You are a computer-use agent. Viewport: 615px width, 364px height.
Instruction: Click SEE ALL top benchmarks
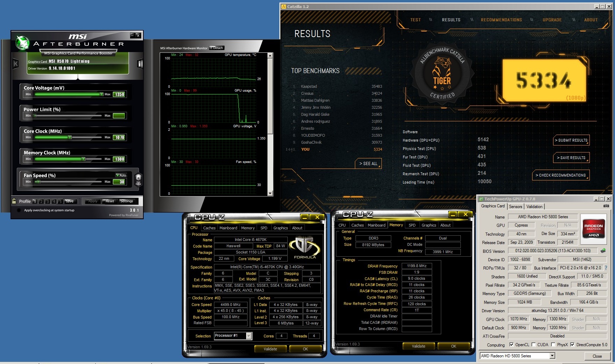(x=369, y=164)
